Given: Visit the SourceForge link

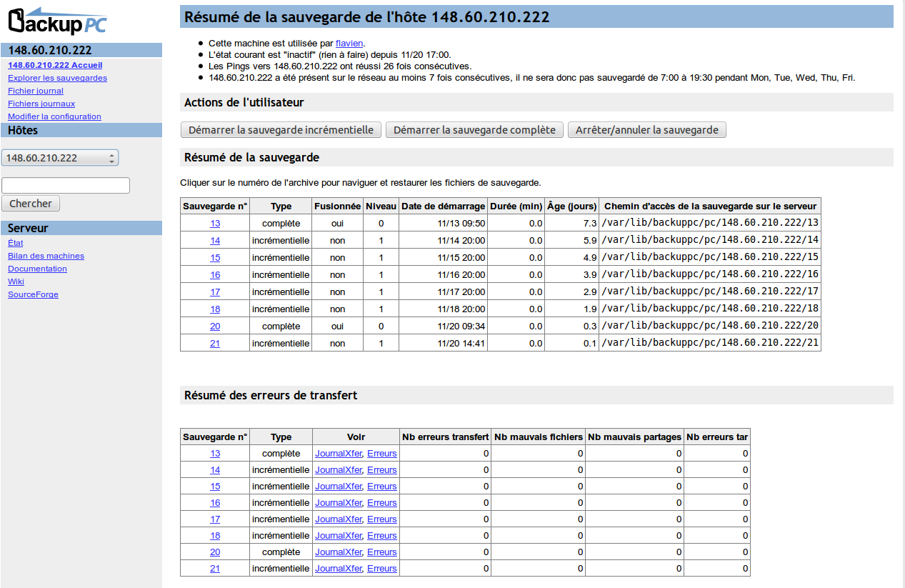Looking at the screenshot, I should (33, 294).
